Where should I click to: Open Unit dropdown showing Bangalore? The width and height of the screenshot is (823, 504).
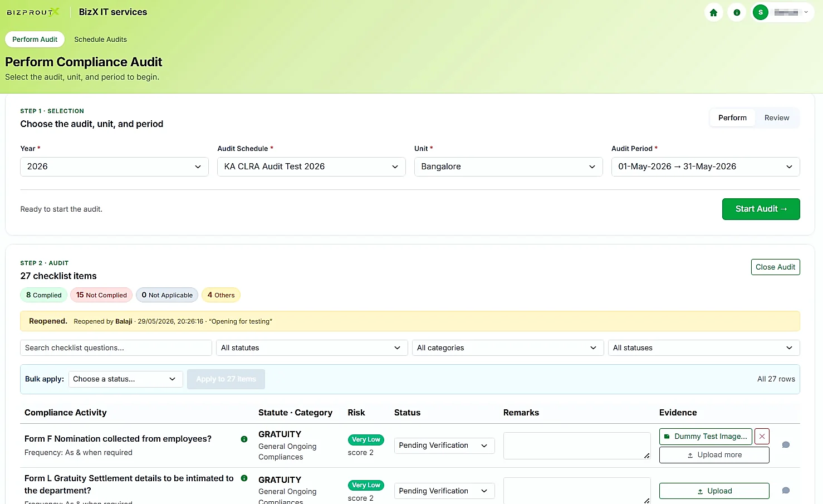tap(508, 167)
